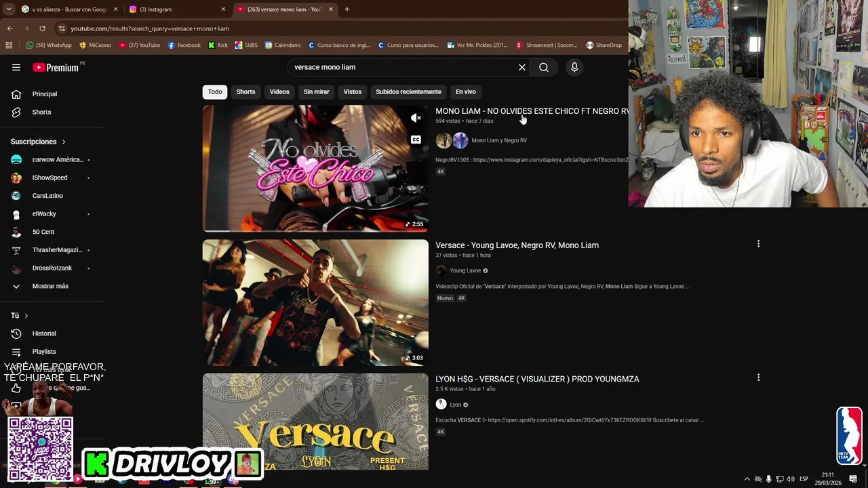Screen dimensions: 868x488
Task: Open the Lyon channel link
Action: (x=455, y=405)
